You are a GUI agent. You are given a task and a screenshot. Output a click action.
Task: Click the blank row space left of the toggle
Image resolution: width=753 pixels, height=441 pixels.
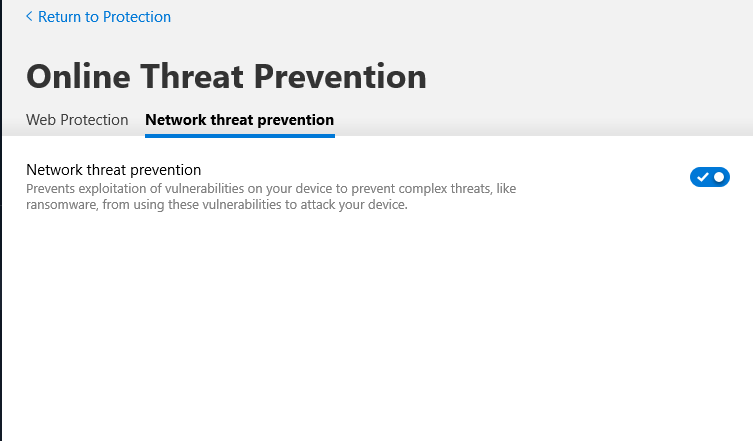point(600,177)
